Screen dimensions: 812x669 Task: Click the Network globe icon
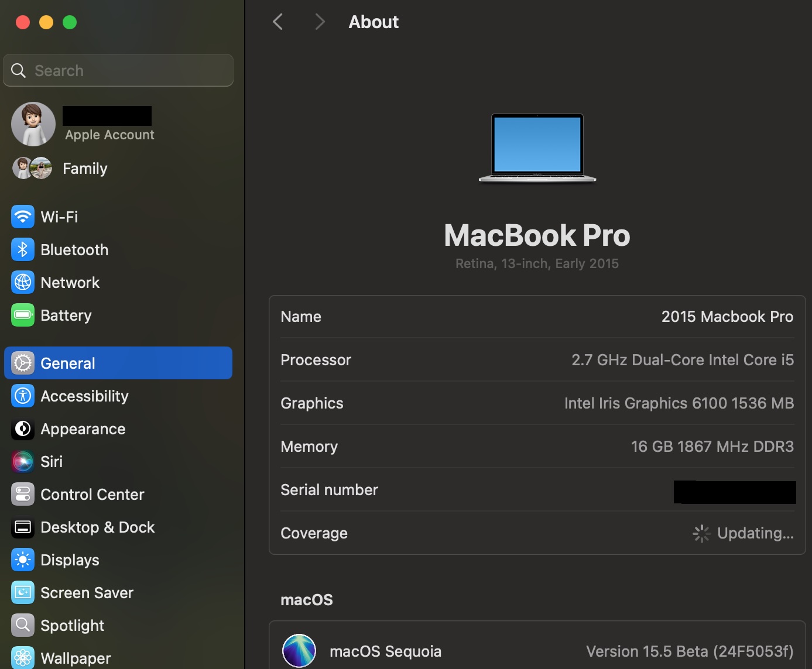[23, 282]
